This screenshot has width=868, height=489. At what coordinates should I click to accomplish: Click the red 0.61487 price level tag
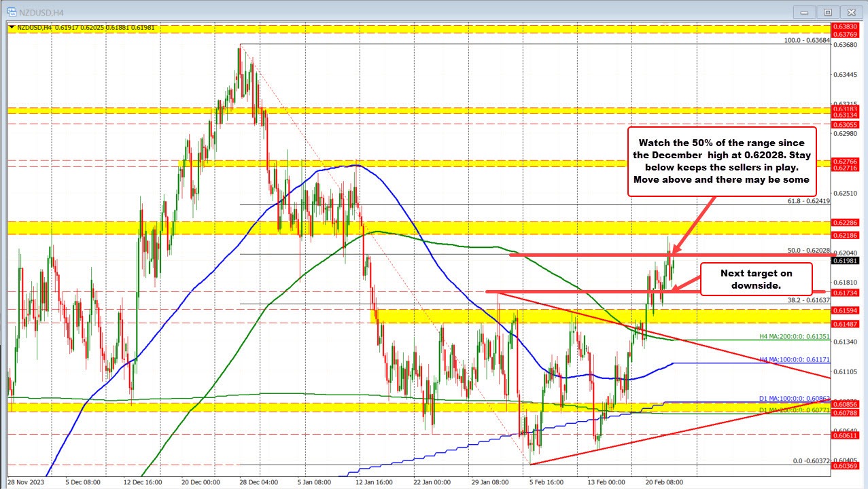click(x=844, y=323)
